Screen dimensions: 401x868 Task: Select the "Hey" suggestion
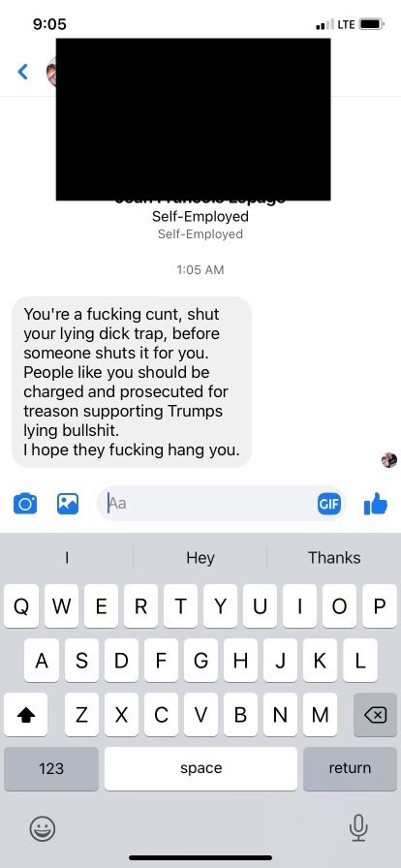click(200, 557)
